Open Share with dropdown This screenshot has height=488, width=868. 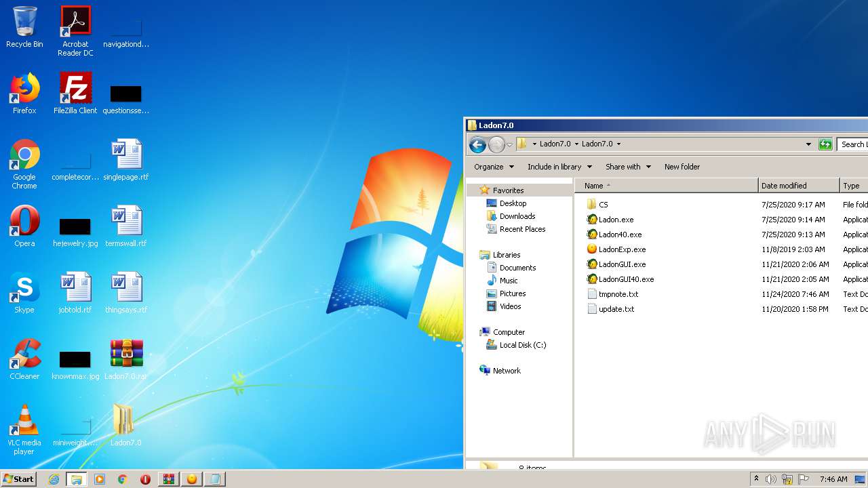(628, 167)
